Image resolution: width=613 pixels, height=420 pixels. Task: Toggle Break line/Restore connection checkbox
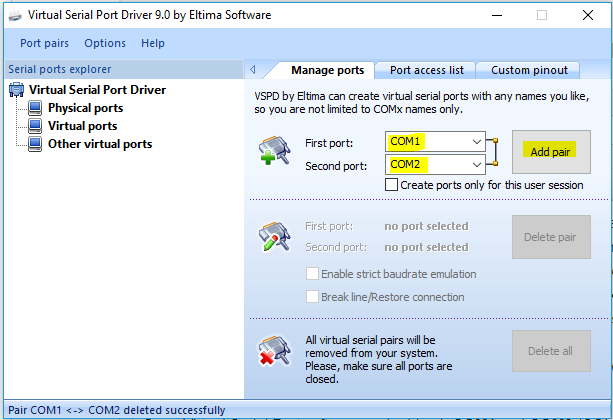coord(312,297)
